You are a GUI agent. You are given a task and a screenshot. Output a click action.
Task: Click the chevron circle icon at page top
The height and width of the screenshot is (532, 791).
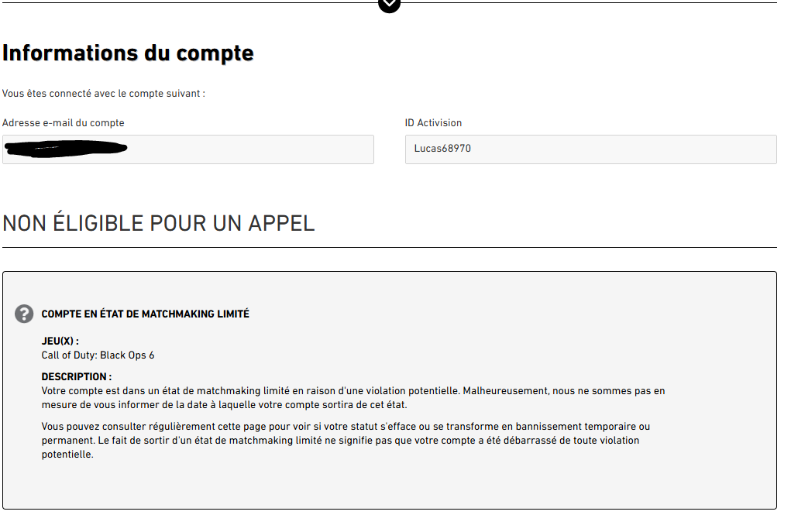(x=389, y=4)
